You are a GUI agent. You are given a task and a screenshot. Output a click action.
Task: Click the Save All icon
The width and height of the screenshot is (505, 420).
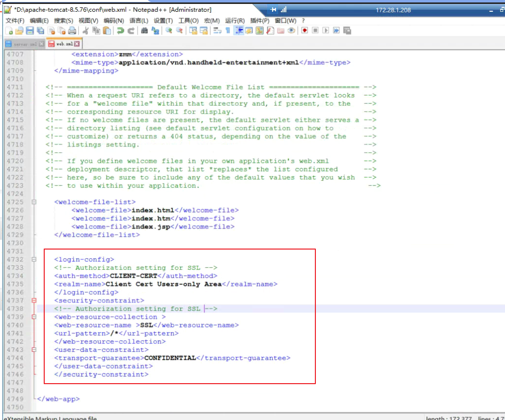click(x=41, y=30)
